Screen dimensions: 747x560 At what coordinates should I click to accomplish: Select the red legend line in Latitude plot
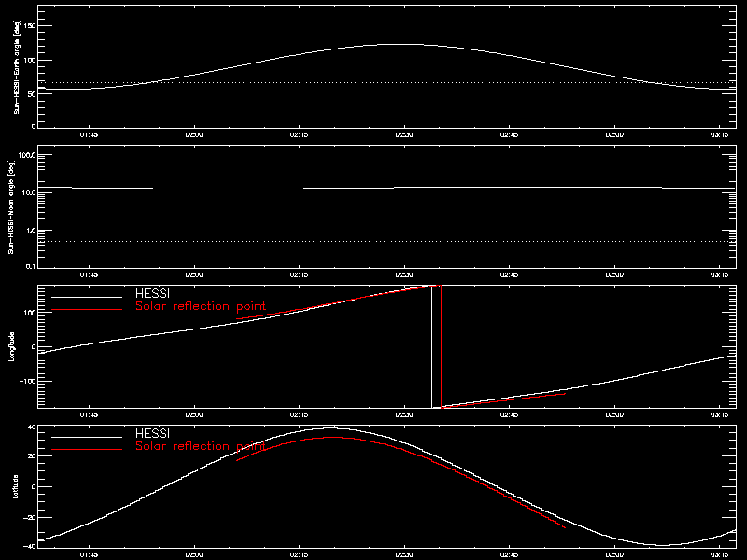coord(87,450)
